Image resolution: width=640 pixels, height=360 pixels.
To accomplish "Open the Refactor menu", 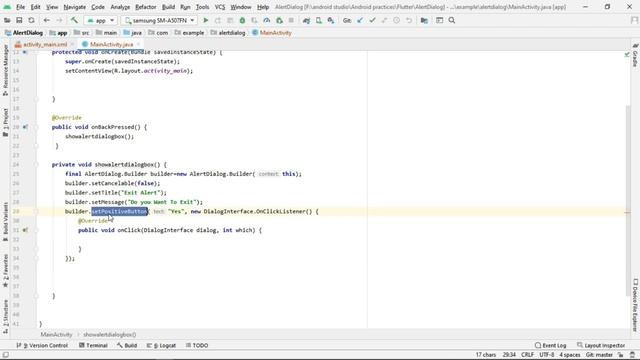I will click(x=146, y=7).
